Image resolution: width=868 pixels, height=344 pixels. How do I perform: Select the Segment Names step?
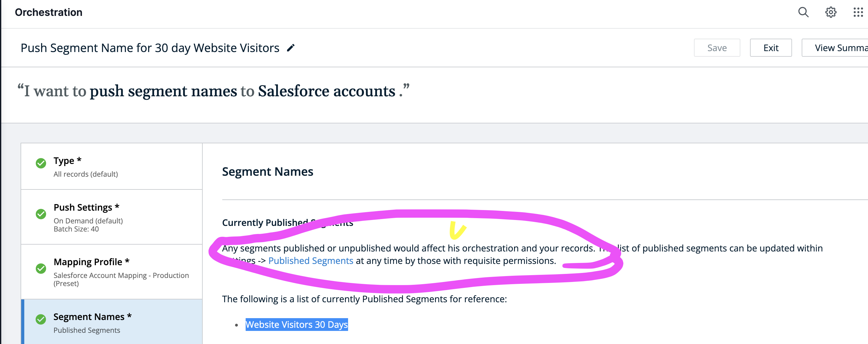pyautogui.click(x=111, y=322)
